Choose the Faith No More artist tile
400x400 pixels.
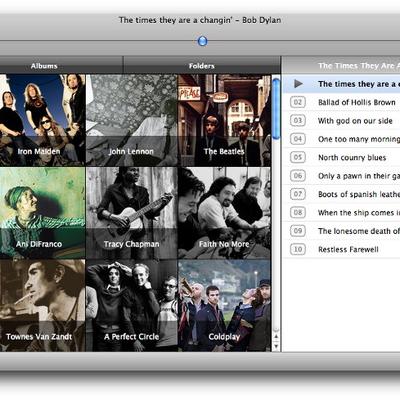pos(224,213)
